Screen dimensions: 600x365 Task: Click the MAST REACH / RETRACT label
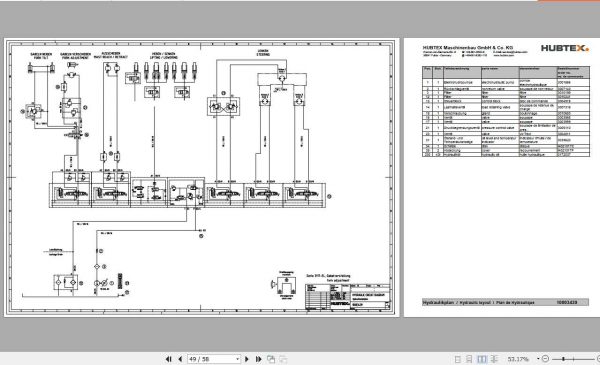[x=111, y=57]
